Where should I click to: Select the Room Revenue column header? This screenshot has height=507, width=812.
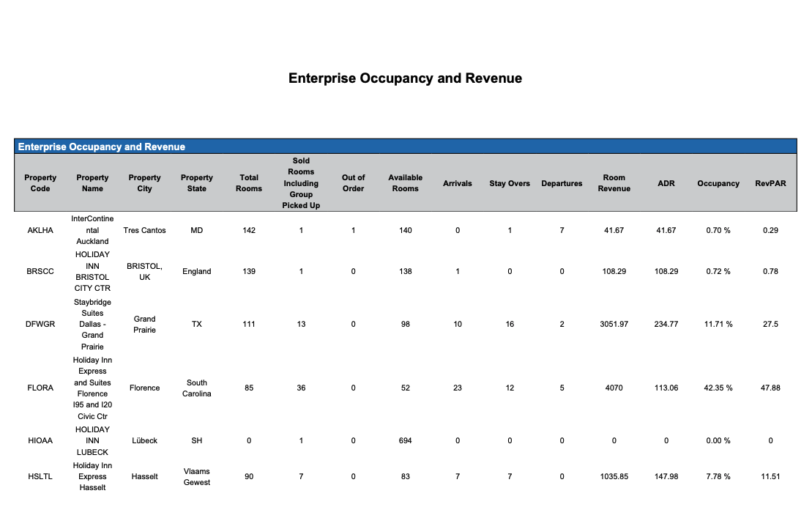click(x=614, y=183)
